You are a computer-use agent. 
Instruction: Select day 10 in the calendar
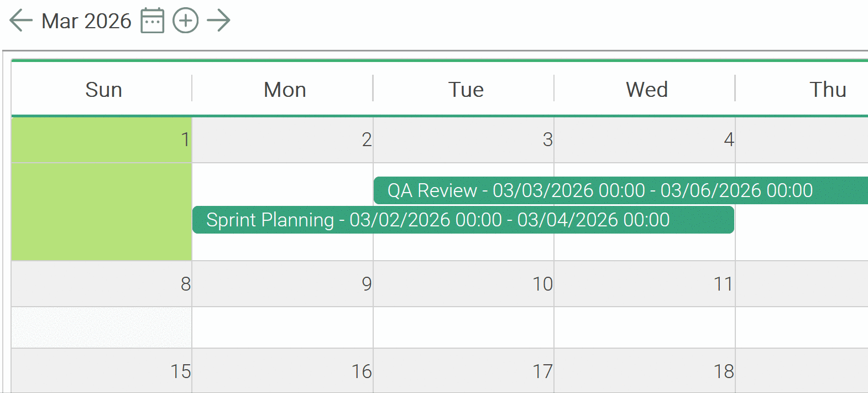pos(463,284)
